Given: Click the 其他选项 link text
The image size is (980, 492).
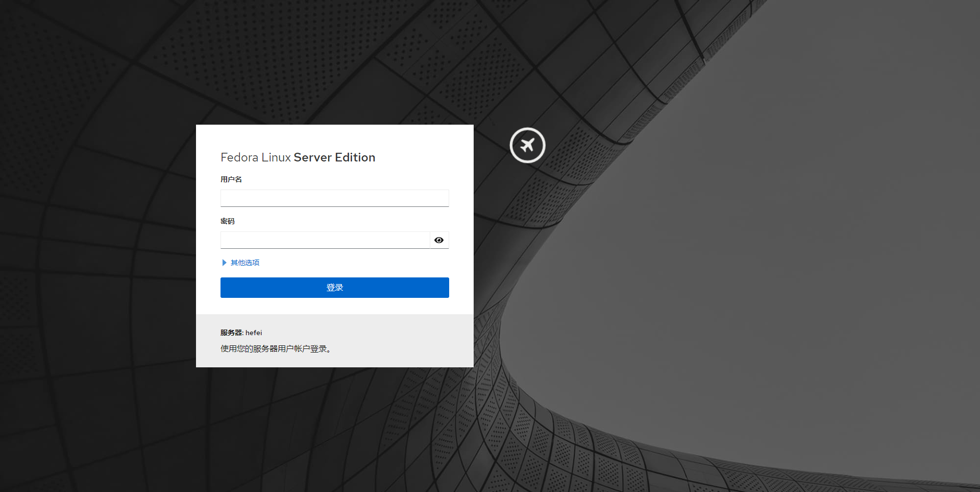Looking at the screenshot, I should 245,263.
